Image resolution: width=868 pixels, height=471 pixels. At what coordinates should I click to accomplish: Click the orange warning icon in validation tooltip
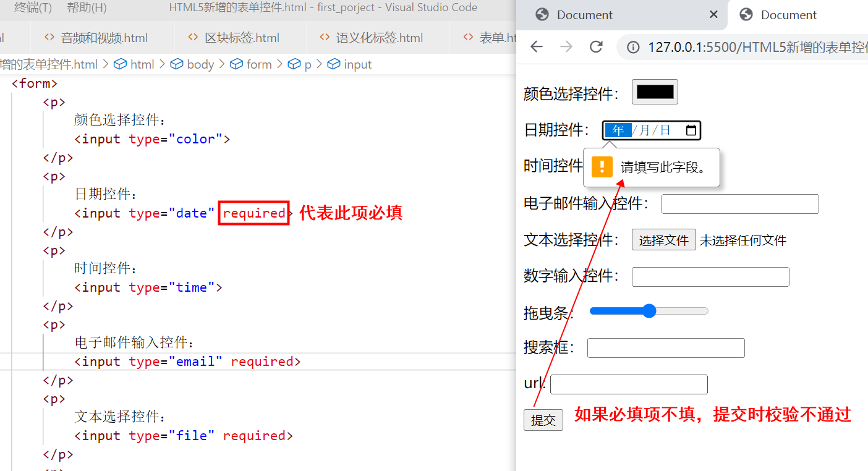coord(602,167)
